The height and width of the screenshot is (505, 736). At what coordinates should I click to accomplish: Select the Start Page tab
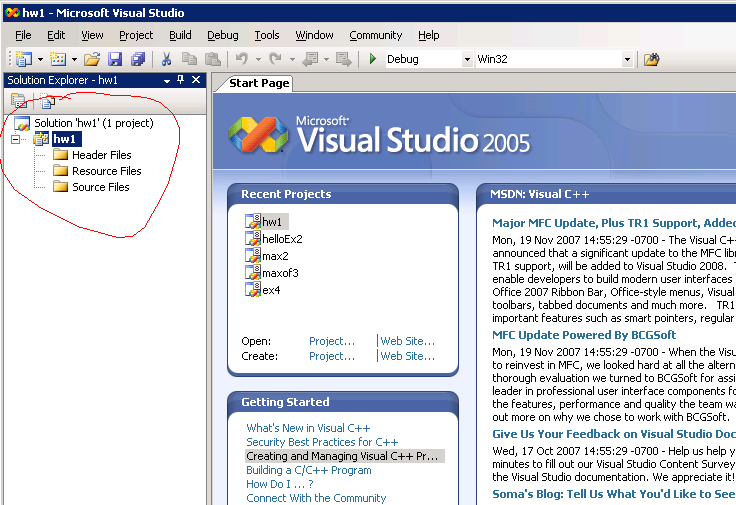259,83
